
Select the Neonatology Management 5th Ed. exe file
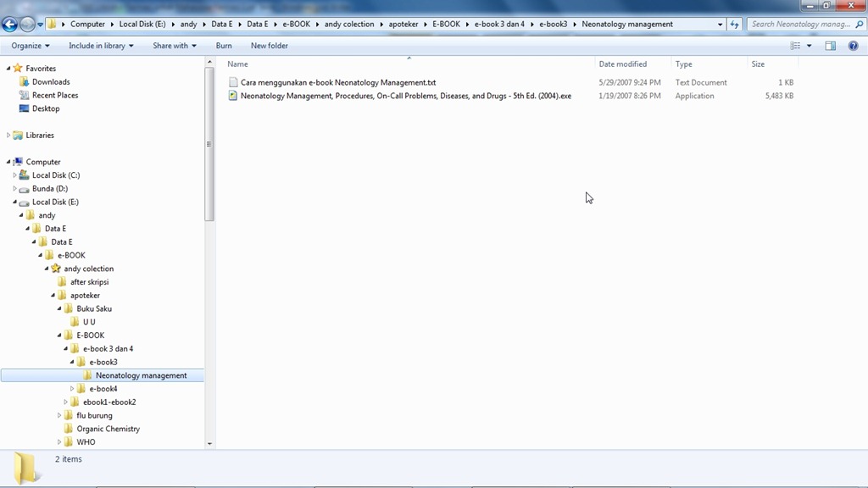[x=406, y=96]
